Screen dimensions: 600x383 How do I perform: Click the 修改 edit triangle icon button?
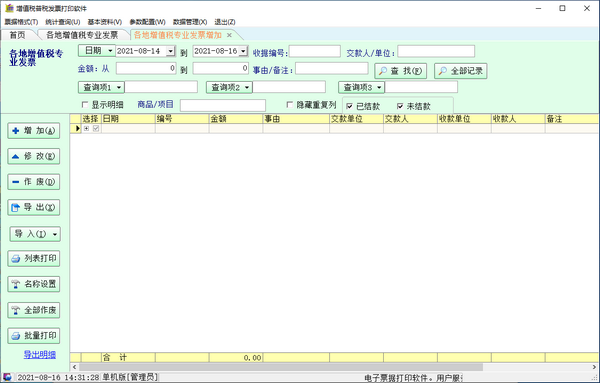34,156
